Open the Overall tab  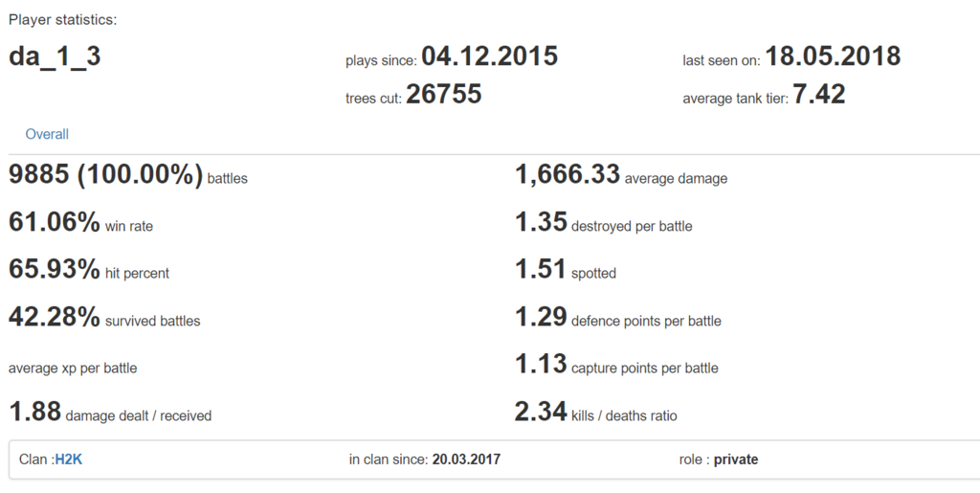coord(47,135)
